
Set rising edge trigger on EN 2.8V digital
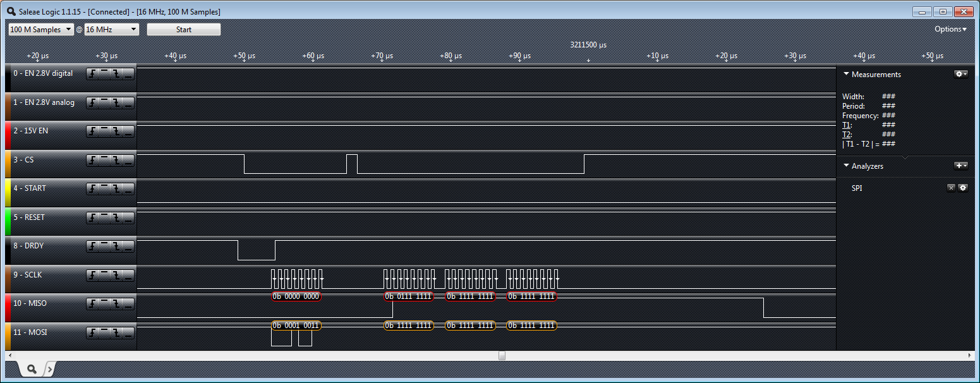coord(93,73)
